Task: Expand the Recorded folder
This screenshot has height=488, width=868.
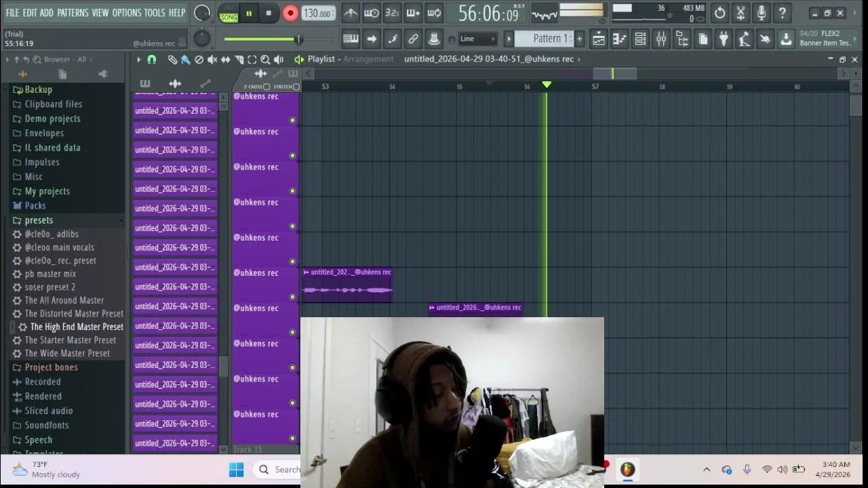Action: (x=43, y=382)
